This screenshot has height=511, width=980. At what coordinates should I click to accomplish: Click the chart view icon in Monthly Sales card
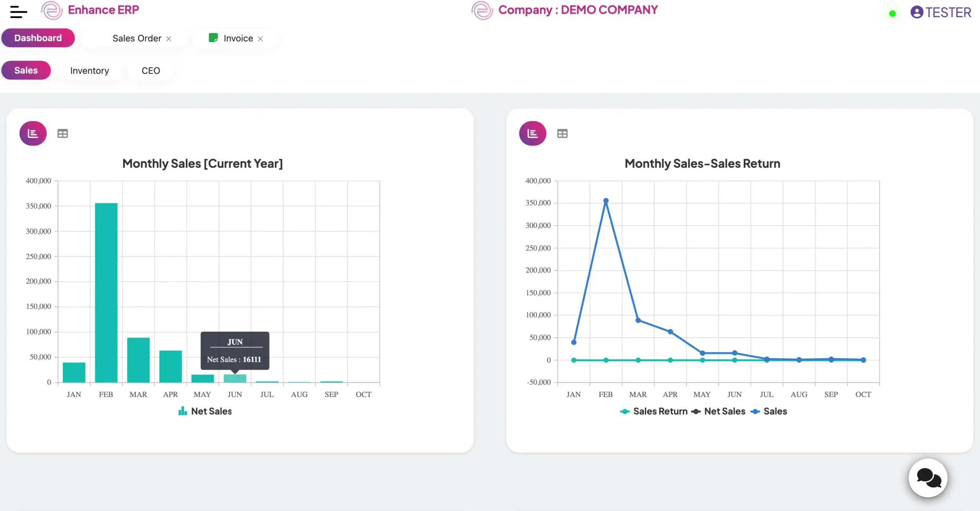tap(33, 133)
